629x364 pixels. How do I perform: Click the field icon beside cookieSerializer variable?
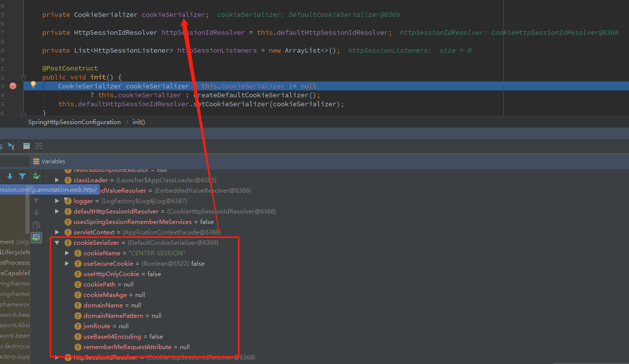[68, 243]
